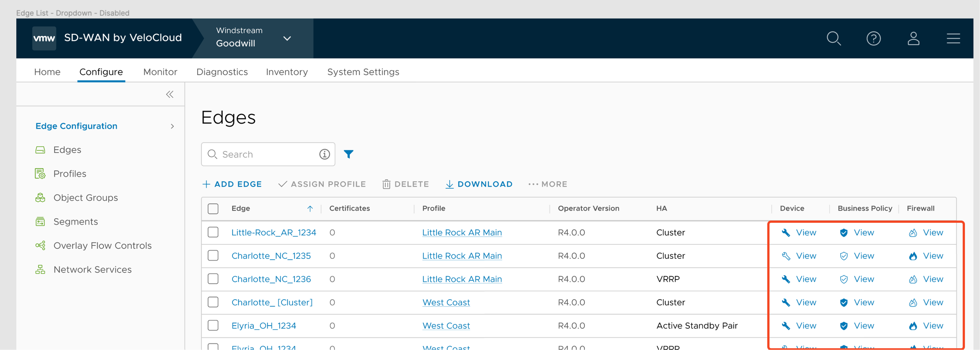The width and height of the screenshot is (980, 350).
Task: Click Device wrench icon for Charlotte_NC_1236
Action: tap(786, 279)
